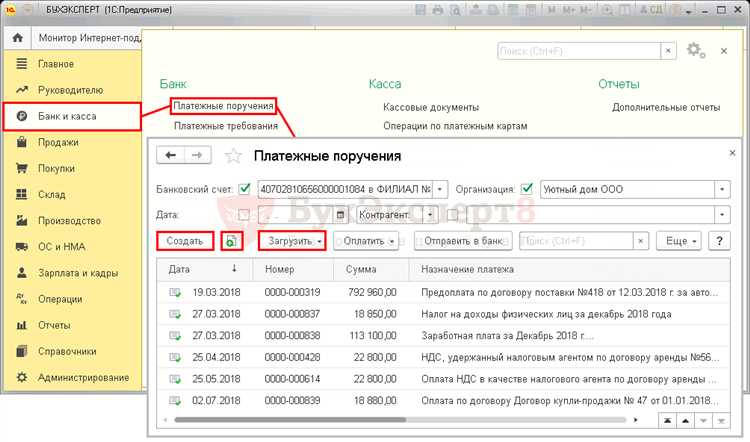Screen dimensions: 750x442
Task: Open Руководителю section in sidebar
Action: pos(72,90)
